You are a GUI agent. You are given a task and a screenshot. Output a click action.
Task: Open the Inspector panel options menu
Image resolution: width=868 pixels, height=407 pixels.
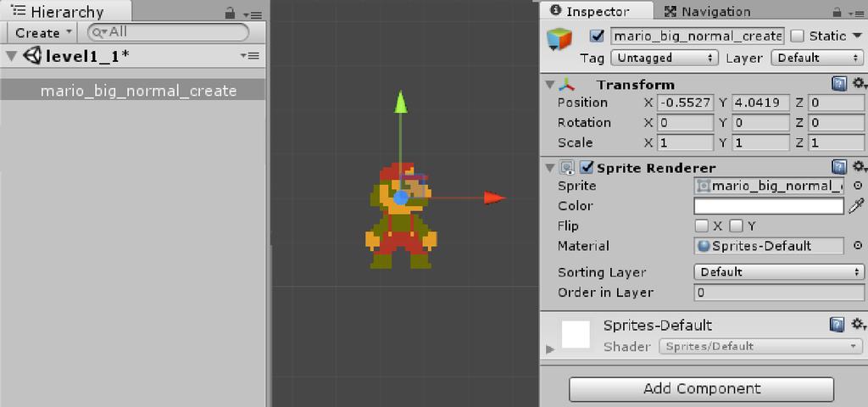(x=856, y=13)
